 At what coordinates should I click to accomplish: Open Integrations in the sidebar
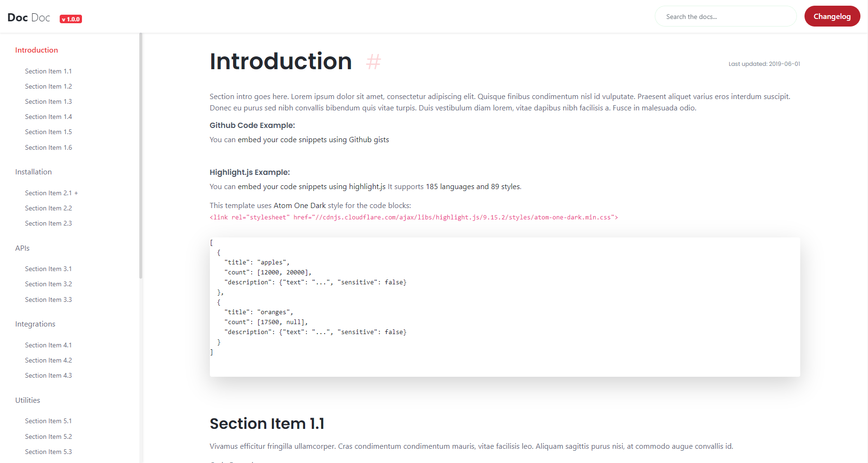35,324
